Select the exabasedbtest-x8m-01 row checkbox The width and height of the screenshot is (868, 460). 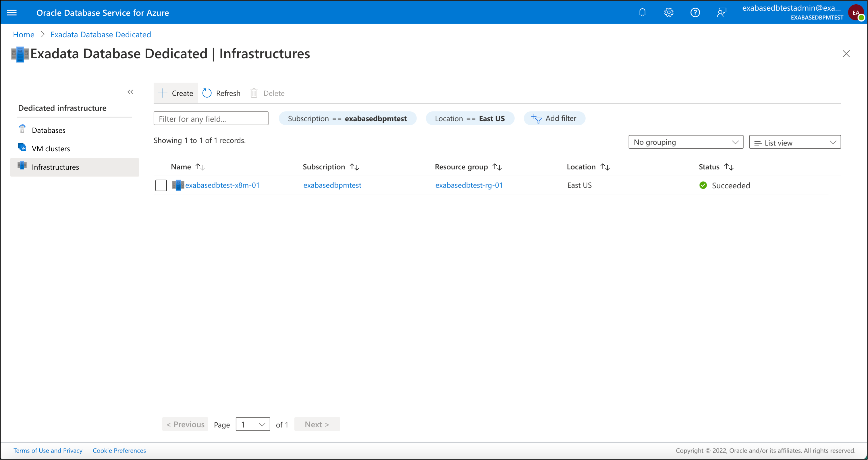tap(161, 185)
